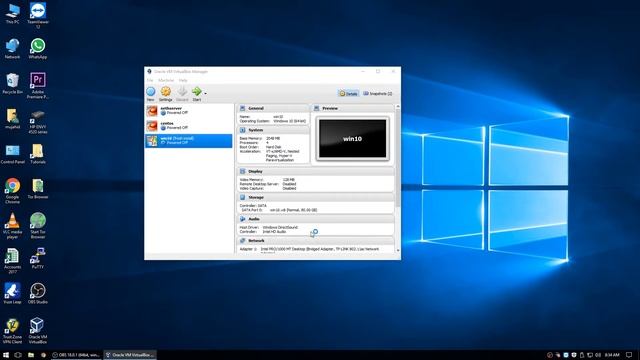Viewport: 640px width, 360px height.
Task: Select the Control Panel desktop icon
Action: click(x=12, y=154)
